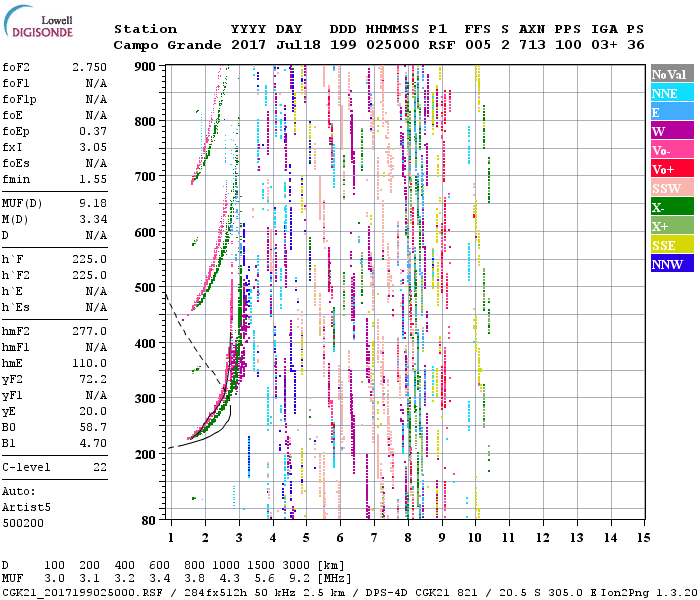The image size is (700, 600).
Task: Click the NNW dark blue legend swatch
Action: [672, 263]
